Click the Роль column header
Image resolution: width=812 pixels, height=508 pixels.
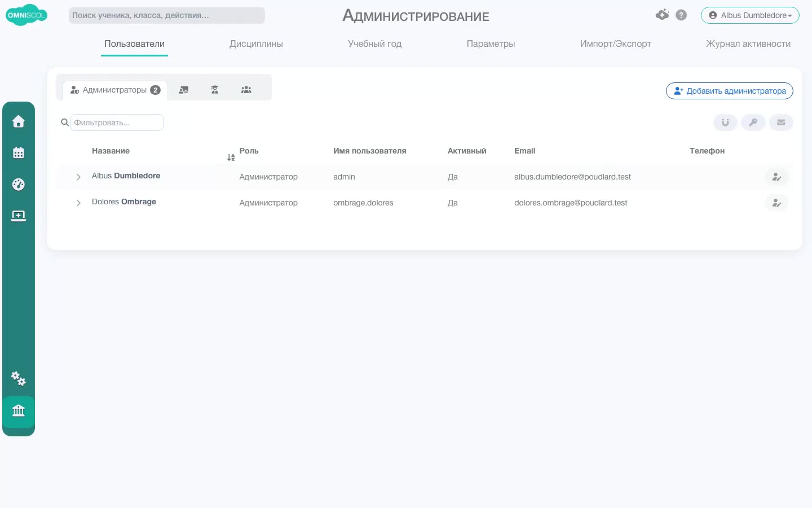coord(249,151)
